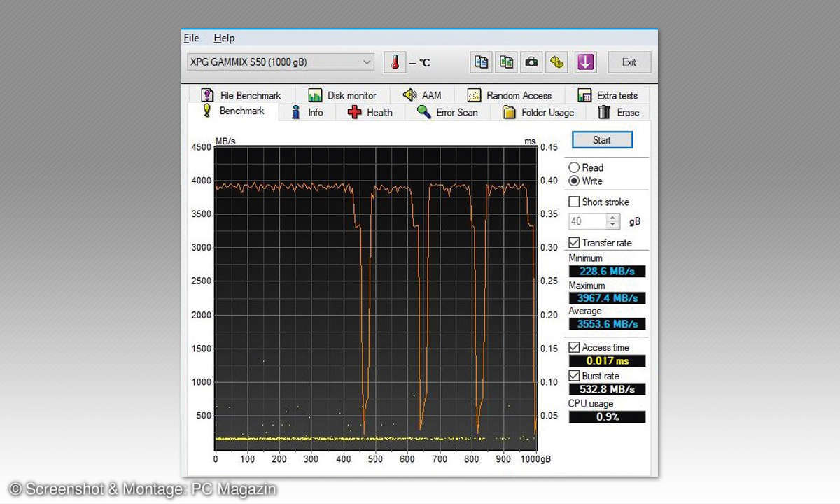This screenshot has height=504, width=840.
Task: Switch to the Info tab
Action: click(307, 112)
